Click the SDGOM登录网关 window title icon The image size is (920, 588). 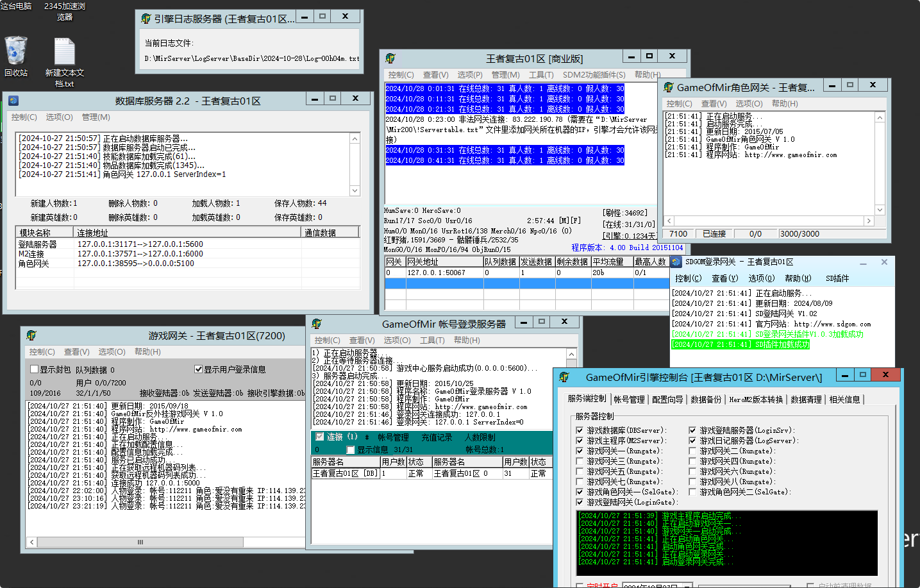[x=676, y=262]
